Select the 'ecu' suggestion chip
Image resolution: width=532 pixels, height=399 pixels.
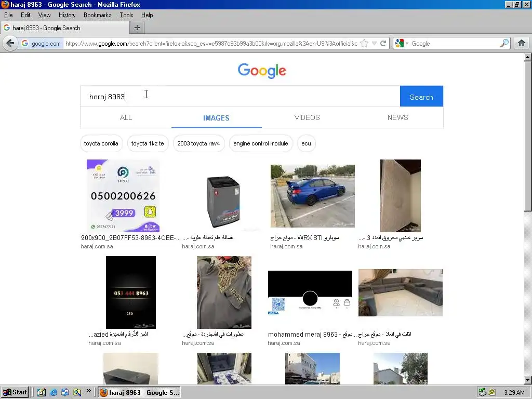tap(306, 143)
